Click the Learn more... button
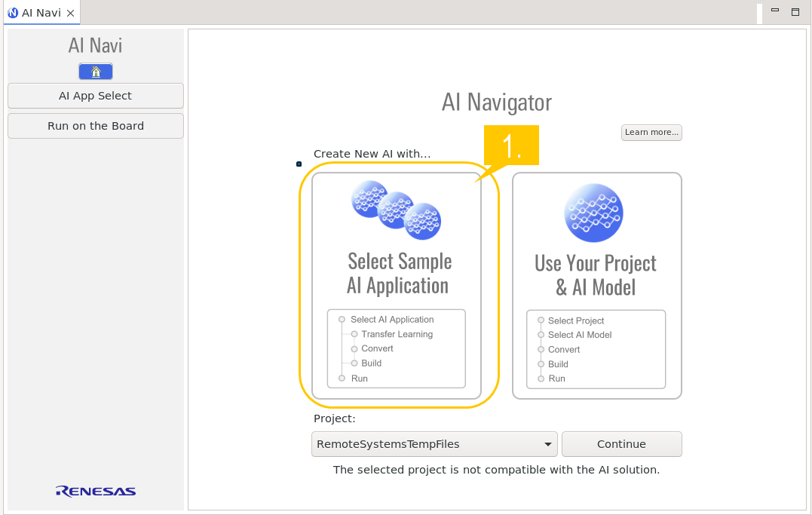This screenshot has height=515, width=812. point(651,133)
